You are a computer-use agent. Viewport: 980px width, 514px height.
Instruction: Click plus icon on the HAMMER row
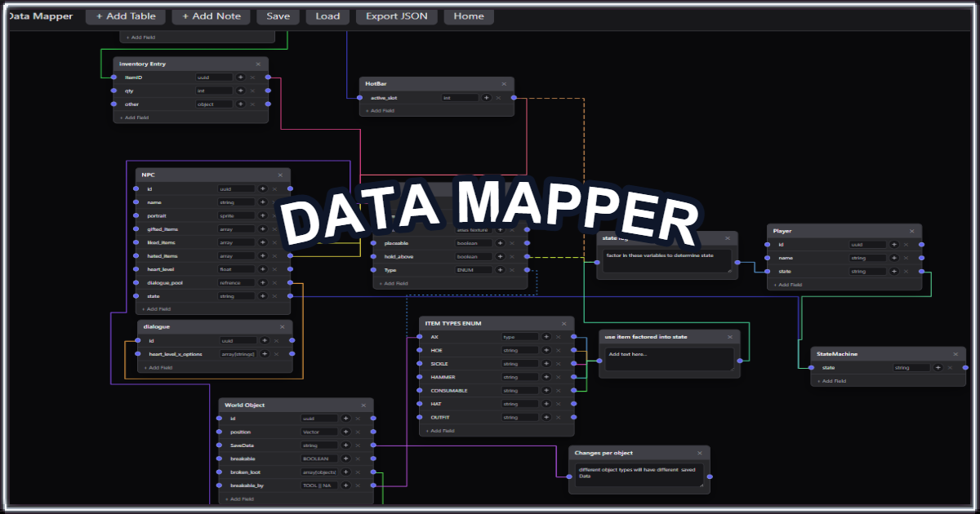[x=546, y=377]
